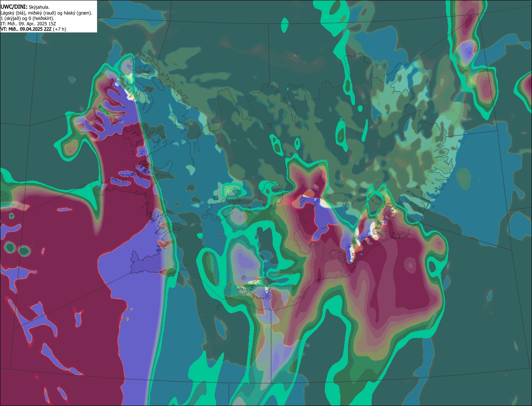Screen dimensions: 532x406
Task: Click the 'UWC/DINI: Skýjahula.' title line
Action: 25,7
